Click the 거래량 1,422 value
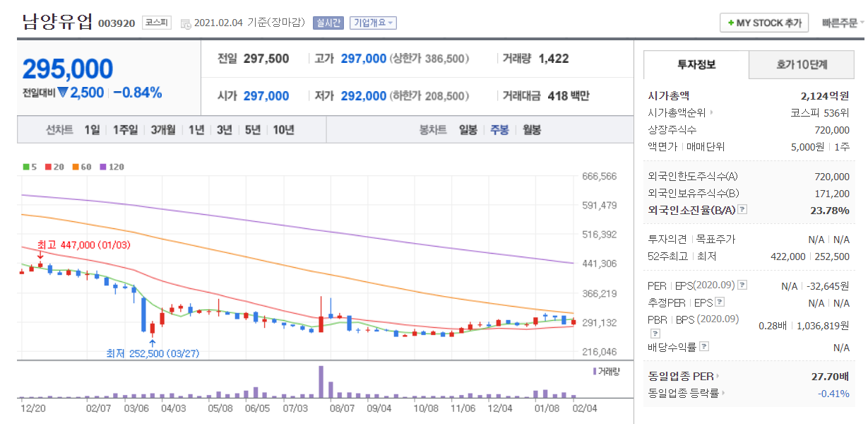The image size is (868, 424). click(553, 59)
